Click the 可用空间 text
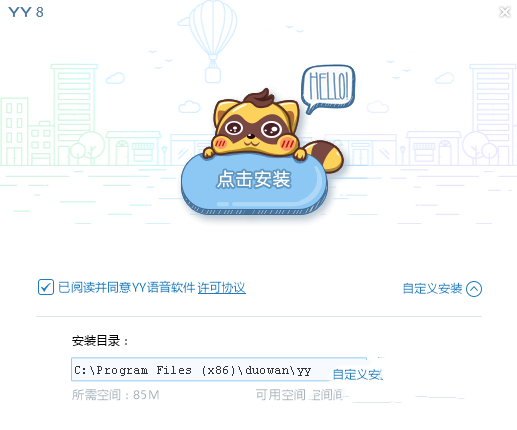 coord(281,395)
